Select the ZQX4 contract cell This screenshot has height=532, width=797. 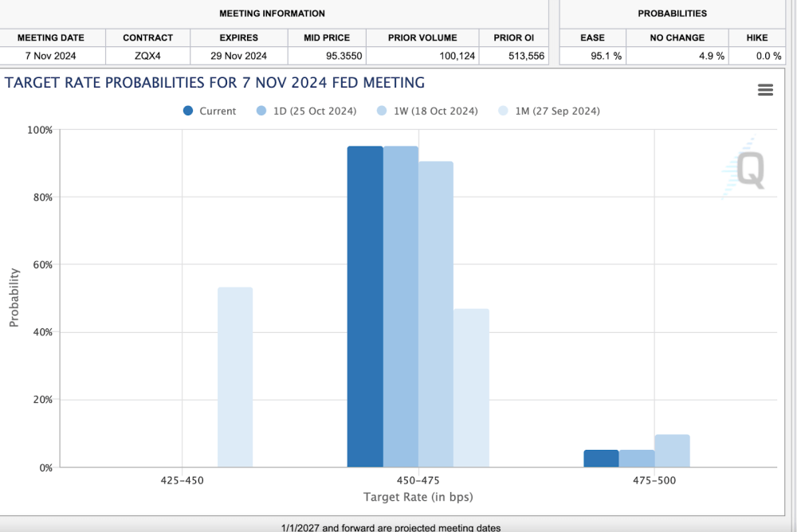[x=147, y=56]
